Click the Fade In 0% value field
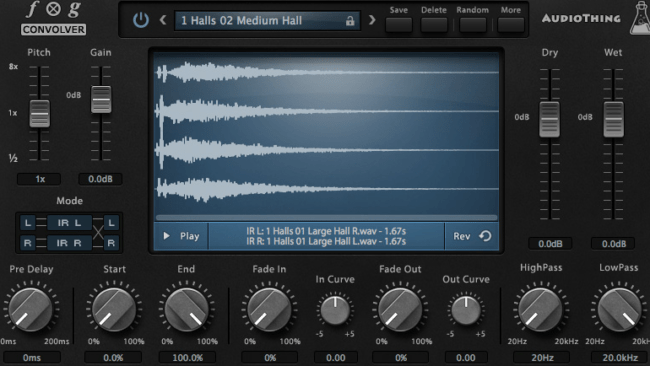 click(270, 357)
